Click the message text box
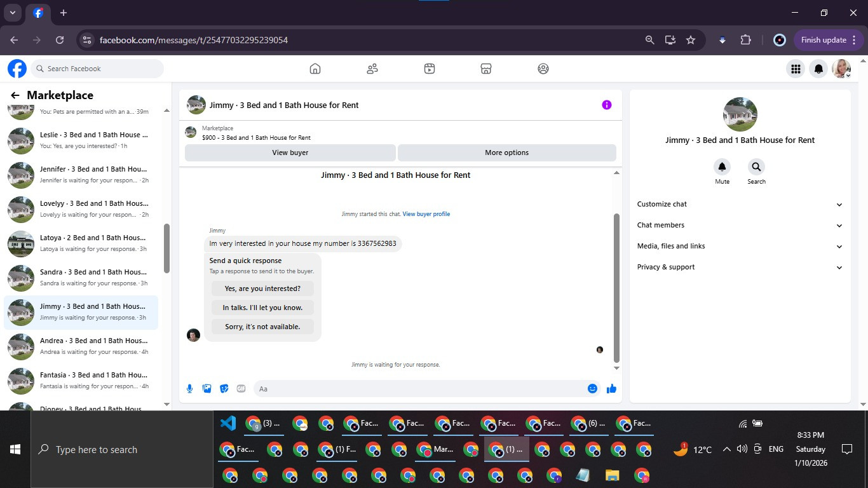The height and width of the screenshot is (488, 868). point(419,388)
